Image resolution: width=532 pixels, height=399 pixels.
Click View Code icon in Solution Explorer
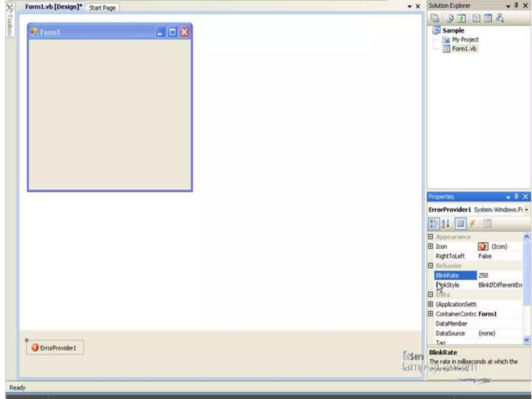pyautogui.click(x=476, y=18)
